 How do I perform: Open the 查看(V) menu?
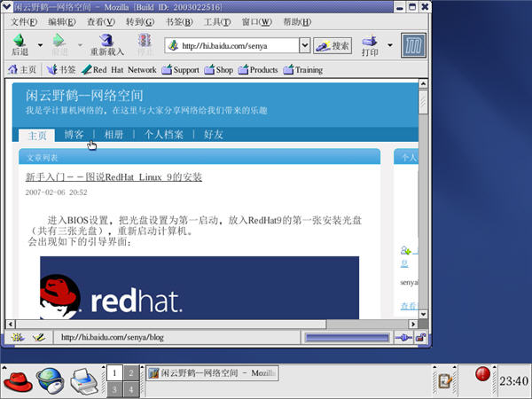tap(101, 22)
